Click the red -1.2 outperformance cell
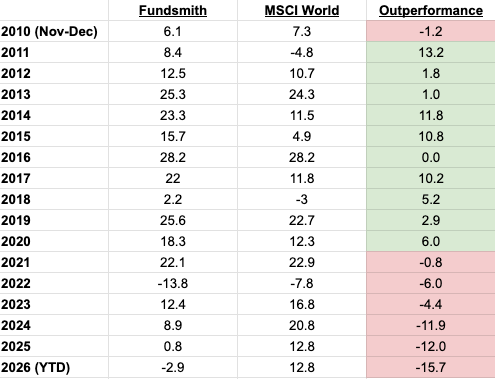 tap(431, 31)
